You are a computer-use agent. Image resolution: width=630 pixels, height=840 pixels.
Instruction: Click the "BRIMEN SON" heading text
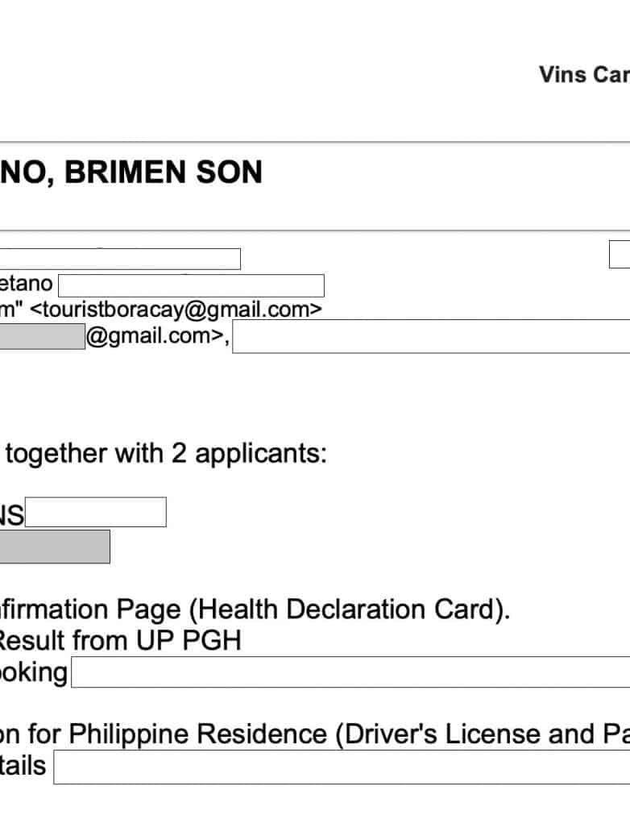tap(163, 173)
